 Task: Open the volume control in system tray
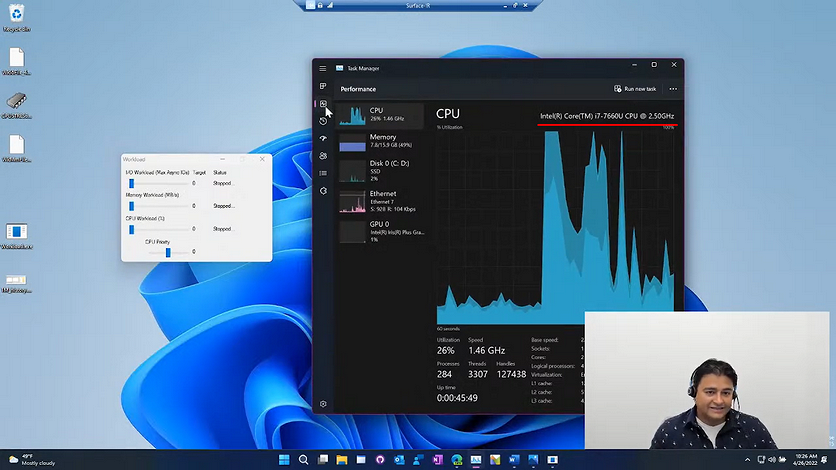[x=771, y=459]
